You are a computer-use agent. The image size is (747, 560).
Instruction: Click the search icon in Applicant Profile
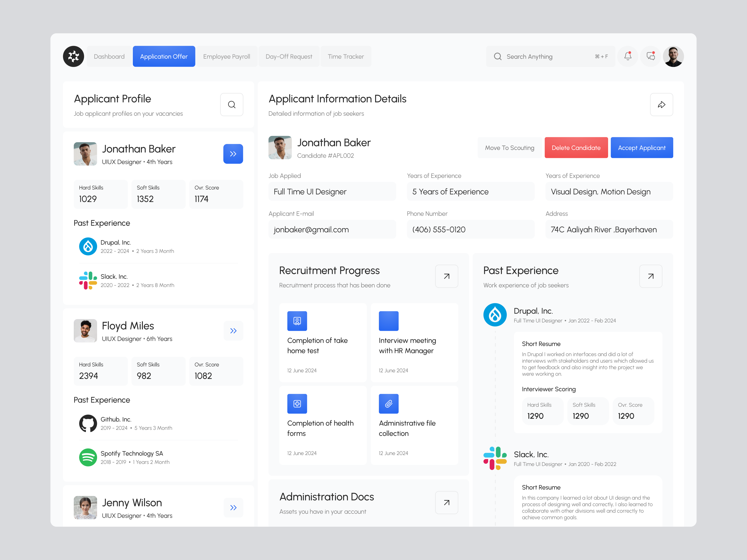(232, 105)
